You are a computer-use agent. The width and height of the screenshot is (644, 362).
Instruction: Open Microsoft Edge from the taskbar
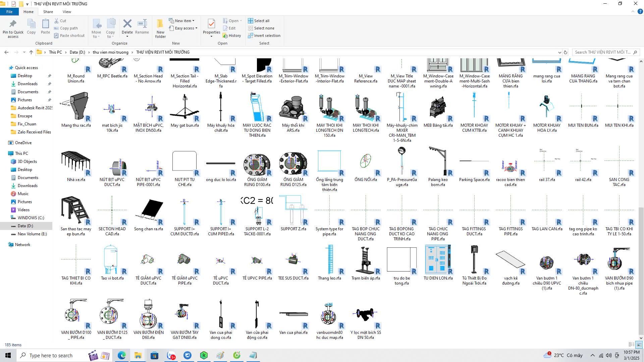point(121,355)
